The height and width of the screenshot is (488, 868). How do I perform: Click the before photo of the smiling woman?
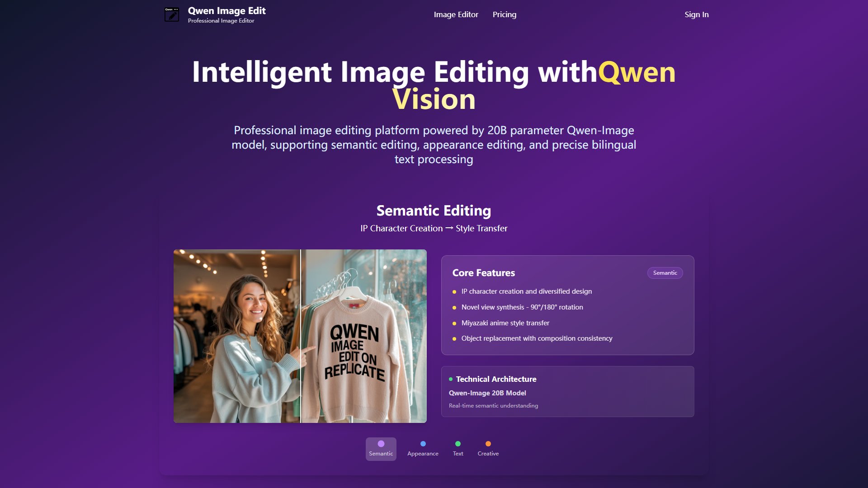237,336
